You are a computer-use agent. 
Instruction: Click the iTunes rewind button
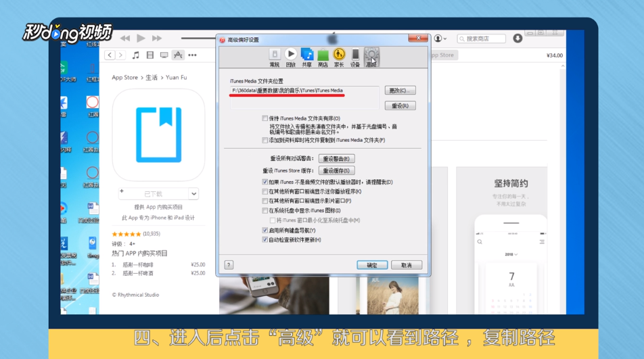(x=125, y=38)
